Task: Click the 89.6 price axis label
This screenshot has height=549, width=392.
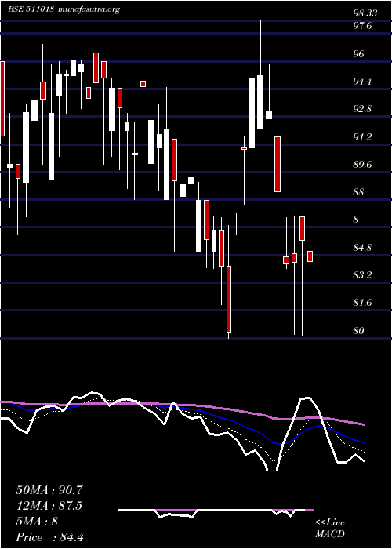Action: tap(362, 165)
